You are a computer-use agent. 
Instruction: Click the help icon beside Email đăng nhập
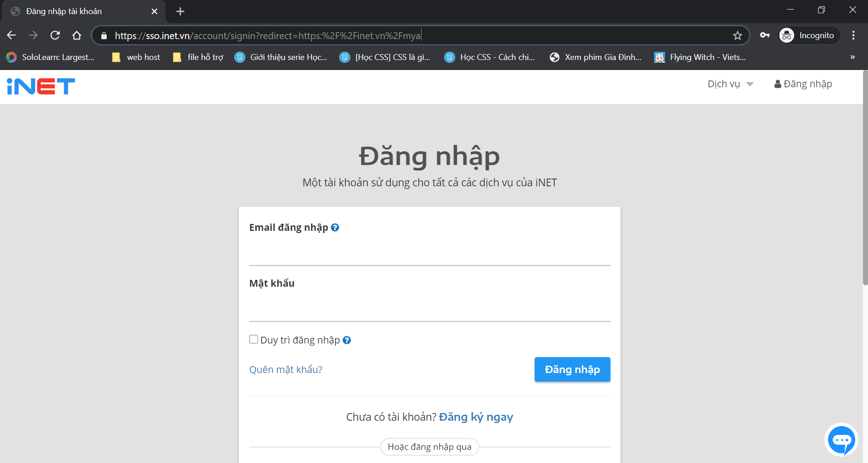[x=335, y=227]
